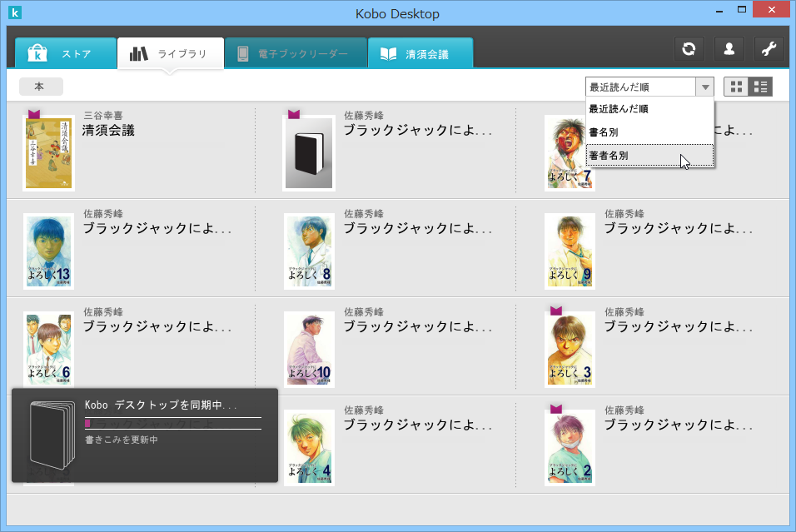
Task: Switch to grid view layout
Action: [736, 87]
